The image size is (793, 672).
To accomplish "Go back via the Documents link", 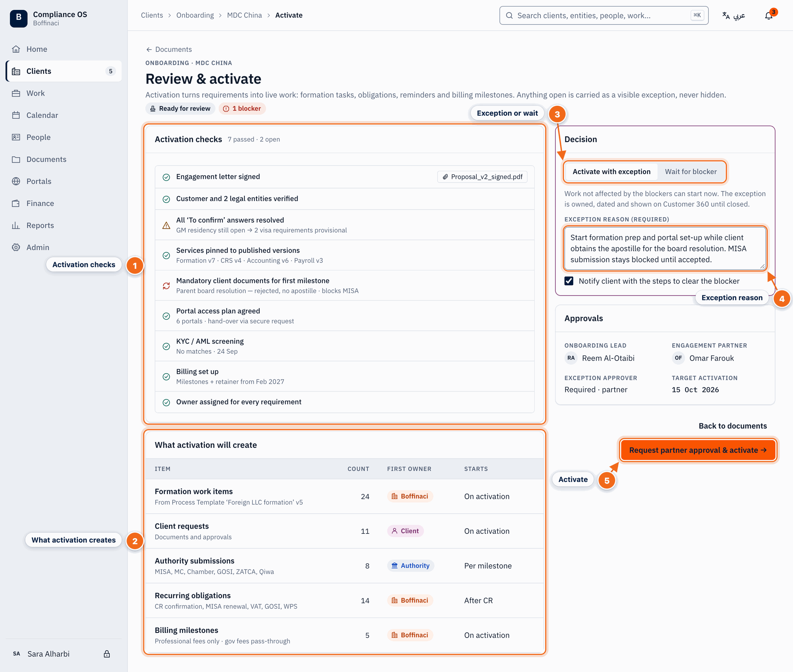I will coord(169,50).
